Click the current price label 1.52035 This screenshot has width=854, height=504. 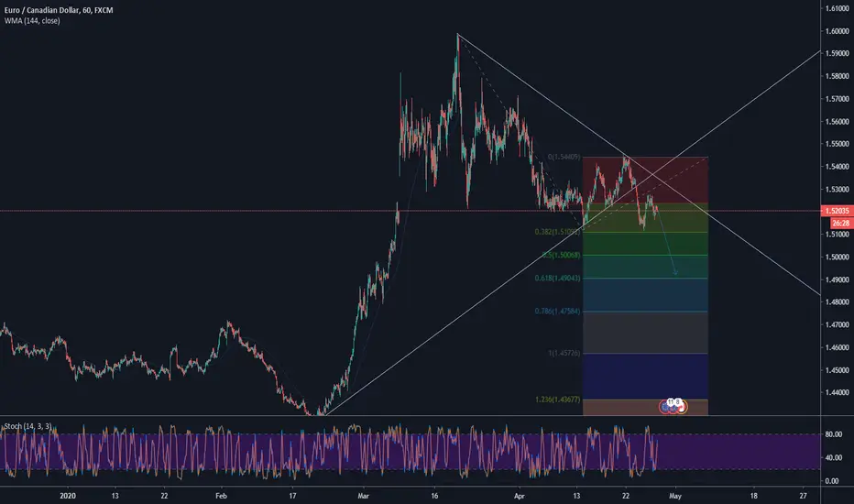tap(838, 211)
